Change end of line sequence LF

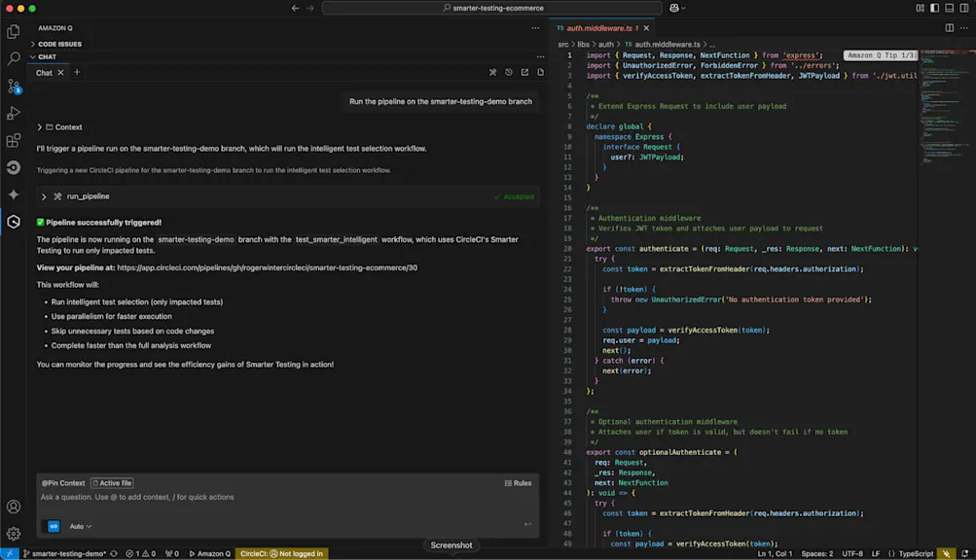[x=875, y=554]
